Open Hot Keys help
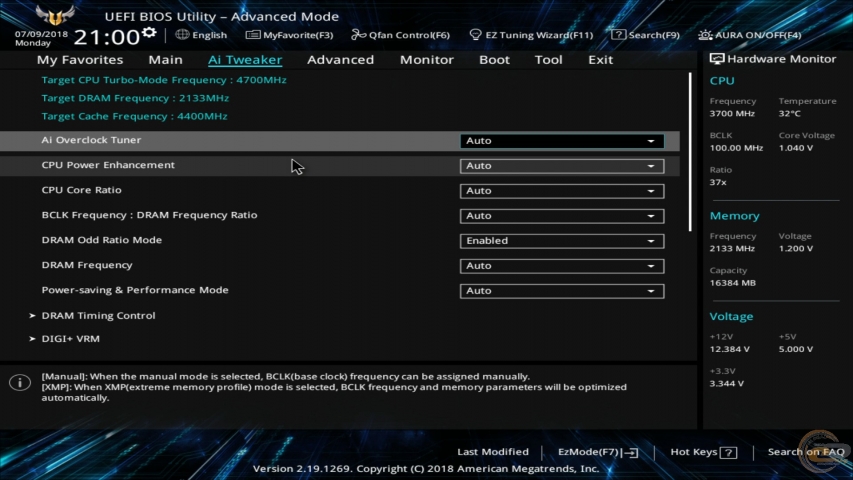The height and width of the screenshot is (480, 853). click(x=704, y=452)
